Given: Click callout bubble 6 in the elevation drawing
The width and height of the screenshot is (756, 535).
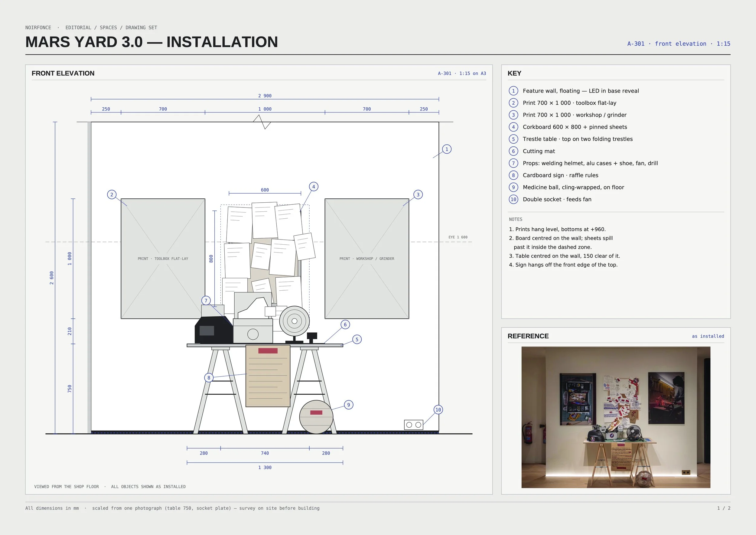Looking at the screenshot, I should 345,325.
